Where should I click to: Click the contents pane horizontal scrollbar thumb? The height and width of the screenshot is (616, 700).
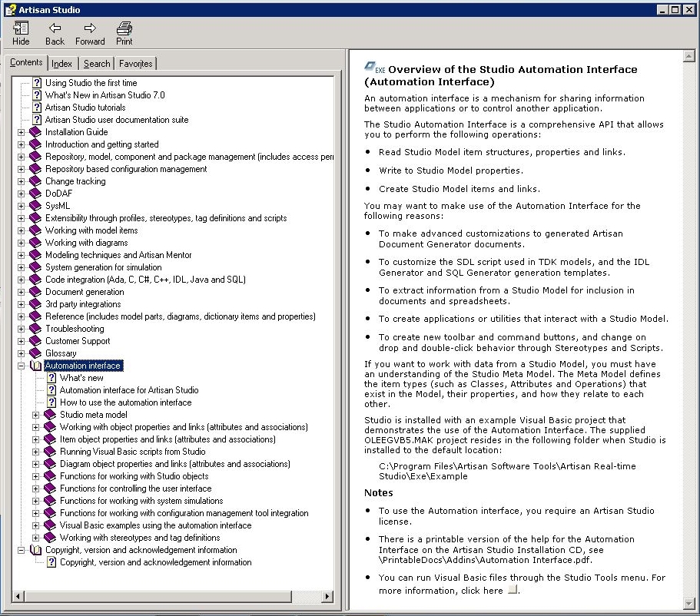[158, 596]
